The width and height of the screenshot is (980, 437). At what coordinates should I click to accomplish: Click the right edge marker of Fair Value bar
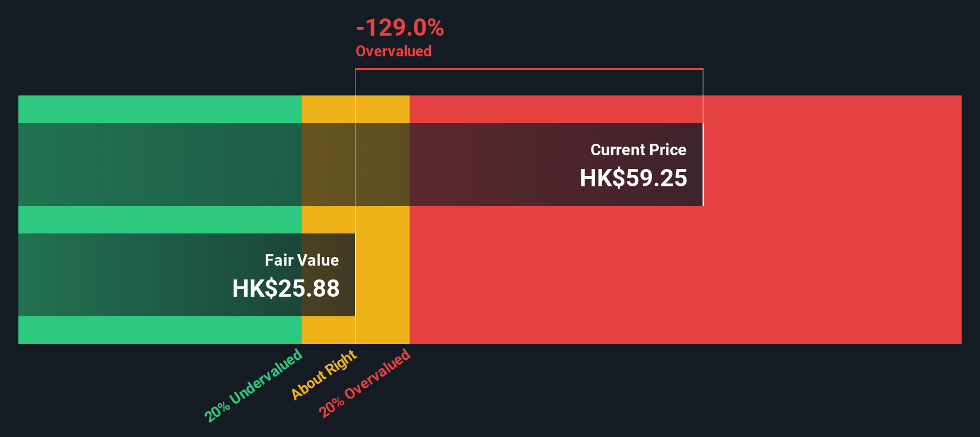tap(355, 275)
